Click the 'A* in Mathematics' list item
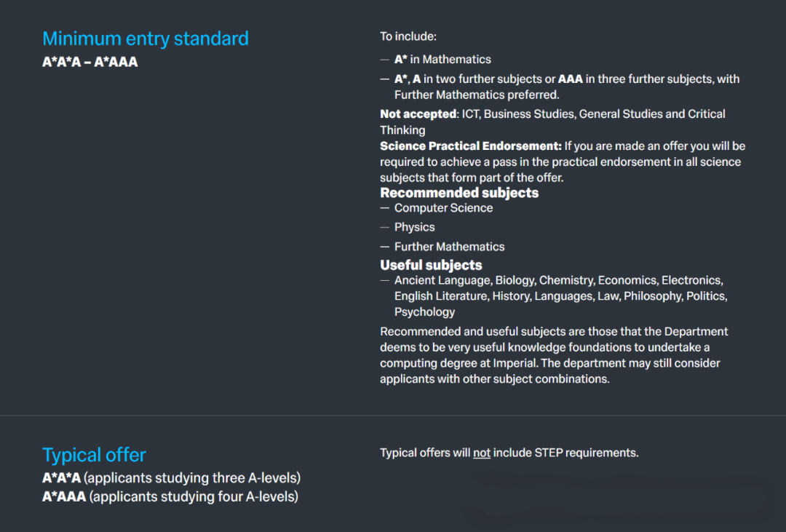 [x=442, y=59]
